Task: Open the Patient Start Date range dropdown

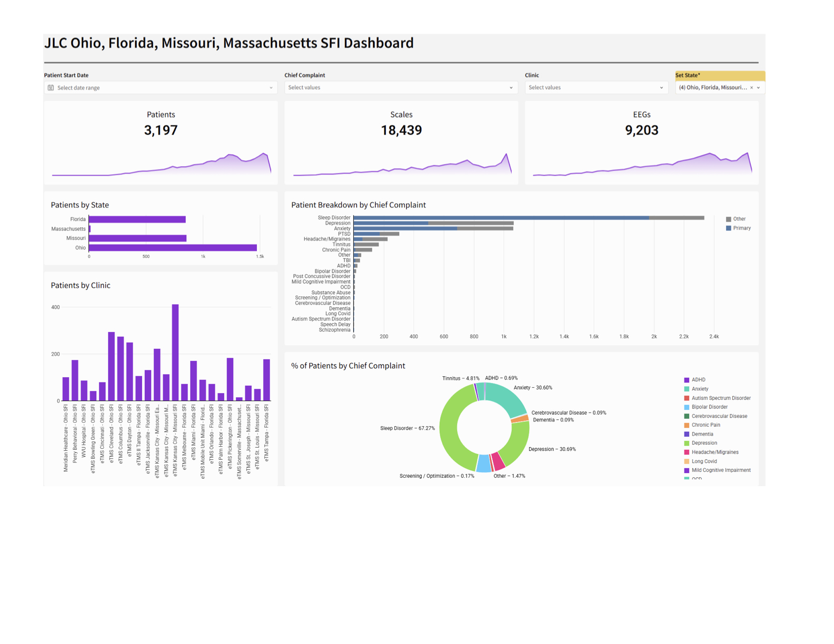Action: point(161,88)
